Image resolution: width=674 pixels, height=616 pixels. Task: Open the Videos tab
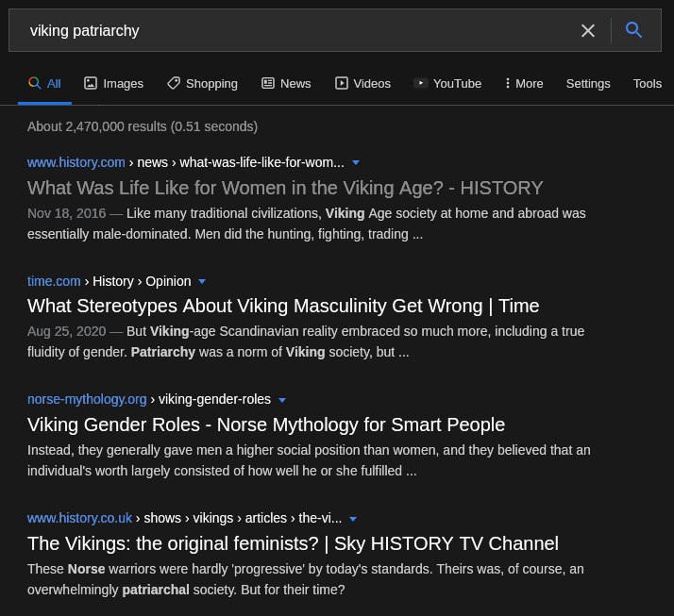pyautogui.click(x=362, y=83)
